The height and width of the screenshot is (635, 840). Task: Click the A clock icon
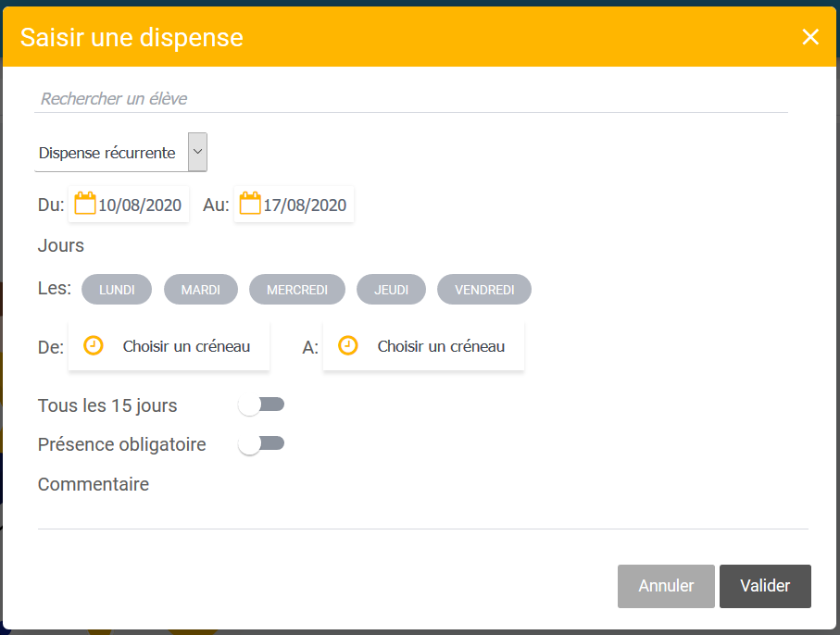pyautogui.click(x=347, y=346)
